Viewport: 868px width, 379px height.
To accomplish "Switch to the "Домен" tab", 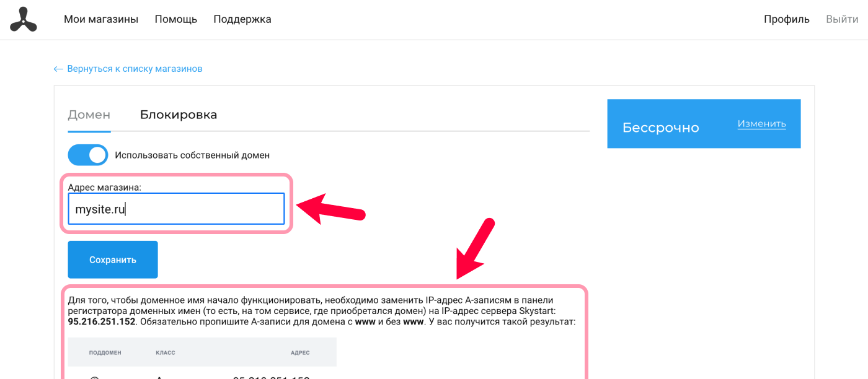I will pos(89,115).
